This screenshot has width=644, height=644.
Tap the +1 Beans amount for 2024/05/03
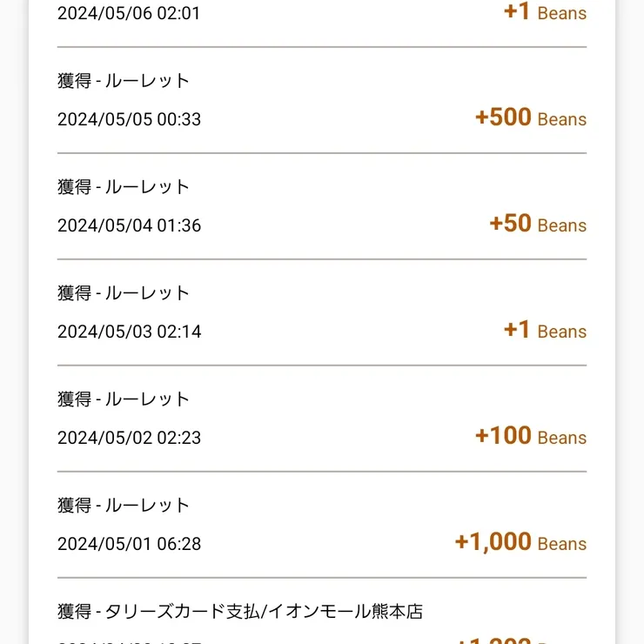point(544,331)
